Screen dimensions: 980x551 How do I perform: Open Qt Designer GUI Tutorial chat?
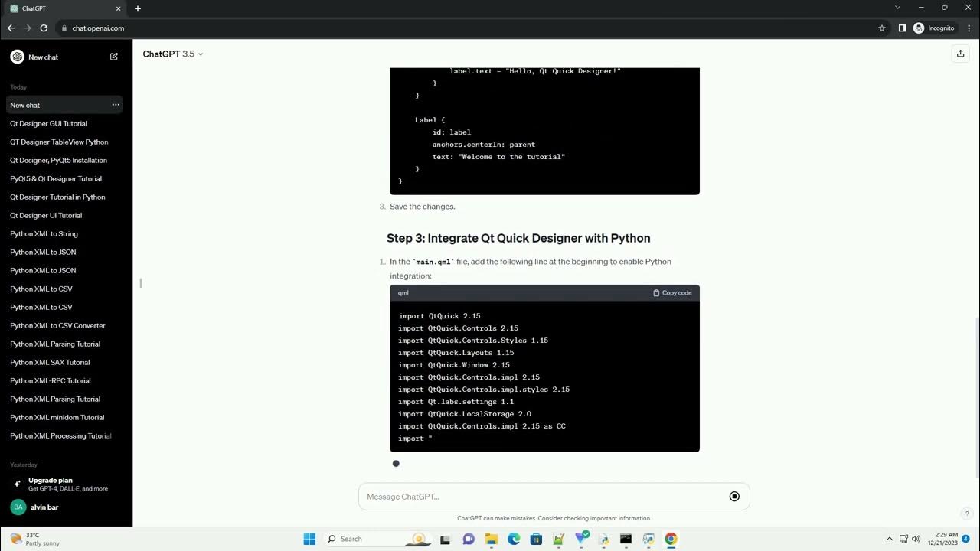click(49, 123)
